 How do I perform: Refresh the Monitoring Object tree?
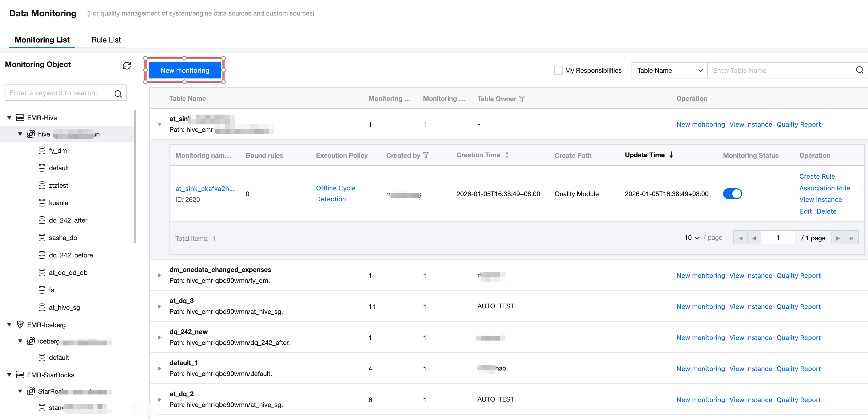(127, 65)
